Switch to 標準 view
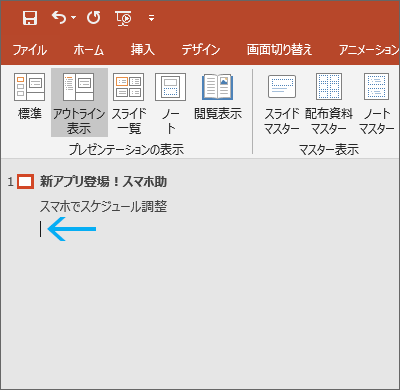The image size is (400, 390). pyautogui.click(x=30, y=97)
